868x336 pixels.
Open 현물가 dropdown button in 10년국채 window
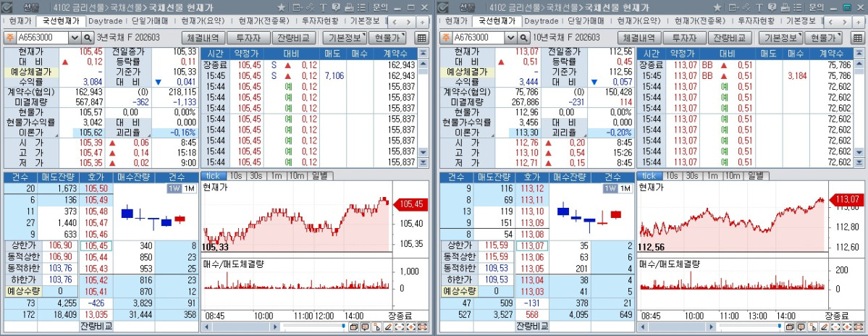point(823,38)
